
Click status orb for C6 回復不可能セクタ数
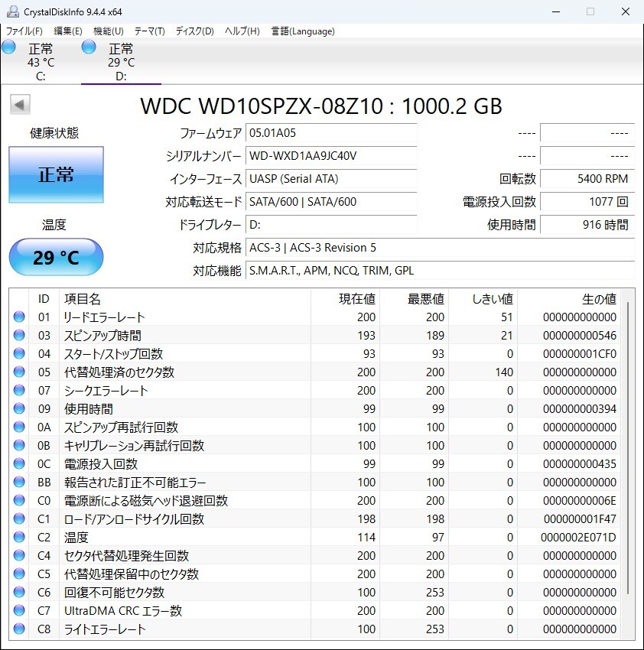point(19,592)
